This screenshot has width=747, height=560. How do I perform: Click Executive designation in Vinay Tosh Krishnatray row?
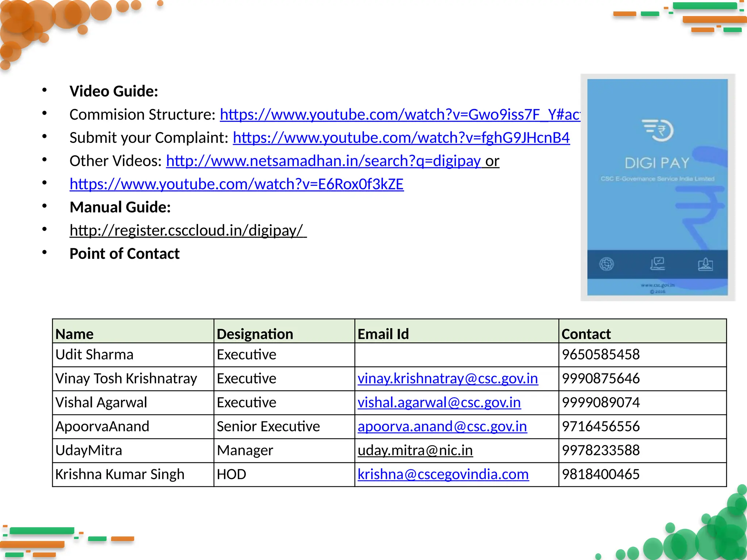pyautogui.click(x=284, y=379)
